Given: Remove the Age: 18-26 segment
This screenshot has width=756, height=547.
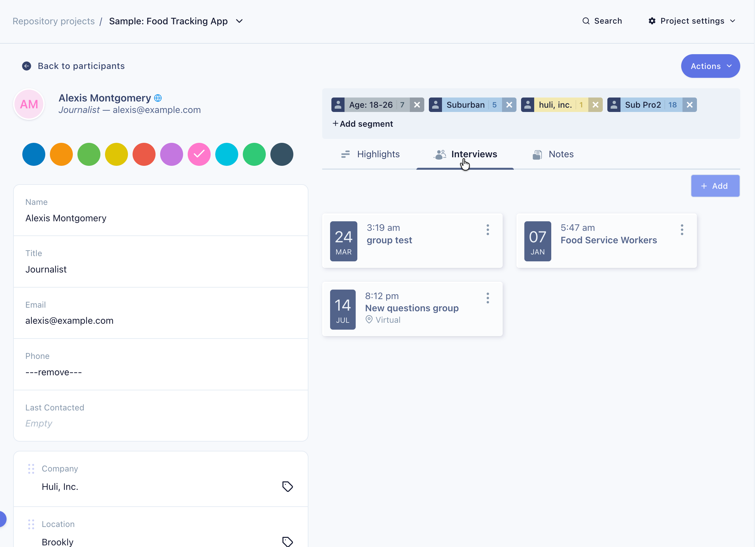Looking at the screenshot, I should 417,105.
